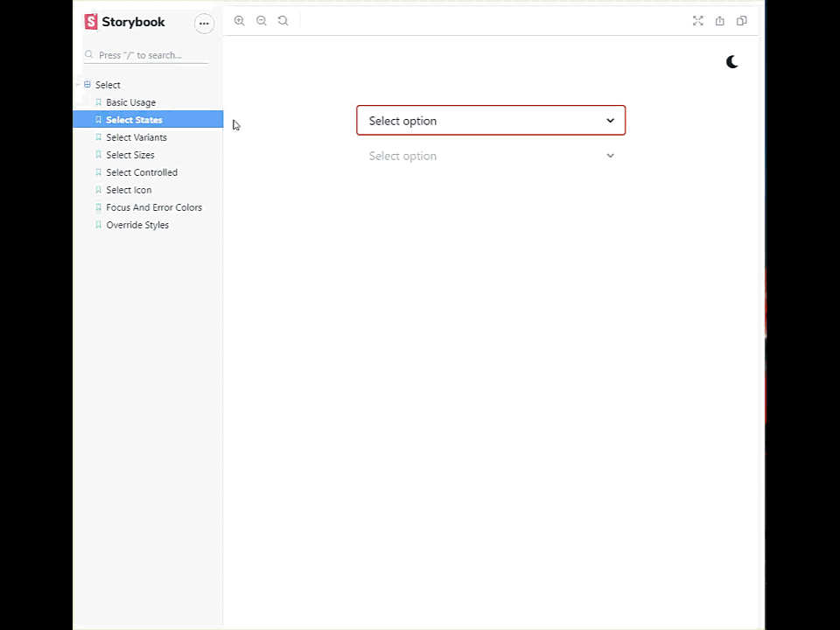Click the zoom out icon
Viewport: 840px width, 630px height.
click(x=261, y=20)
